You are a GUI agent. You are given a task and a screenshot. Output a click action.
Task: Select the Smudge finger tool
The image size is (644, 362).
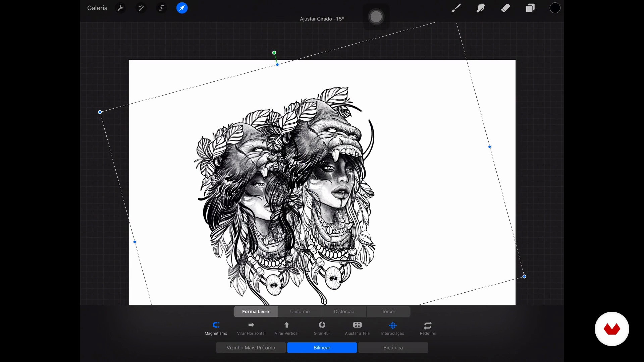tap(481, 8)
